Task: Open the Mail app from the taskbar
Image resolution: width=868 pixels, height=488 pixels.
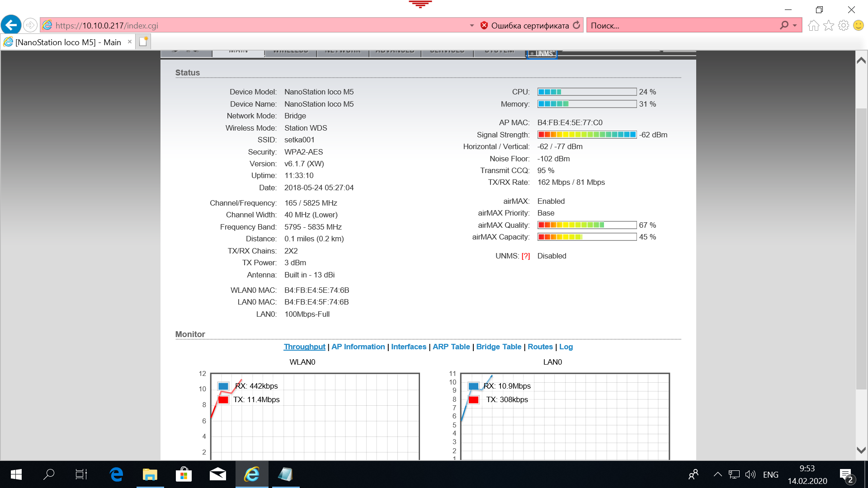Action: 217,474
